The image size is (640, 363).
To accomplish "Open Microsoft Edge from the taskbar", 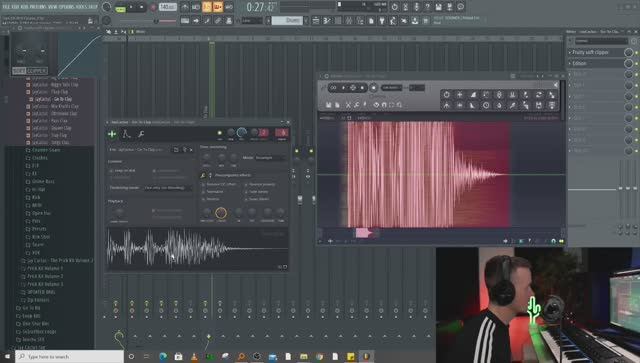I will tap(163, 356).
